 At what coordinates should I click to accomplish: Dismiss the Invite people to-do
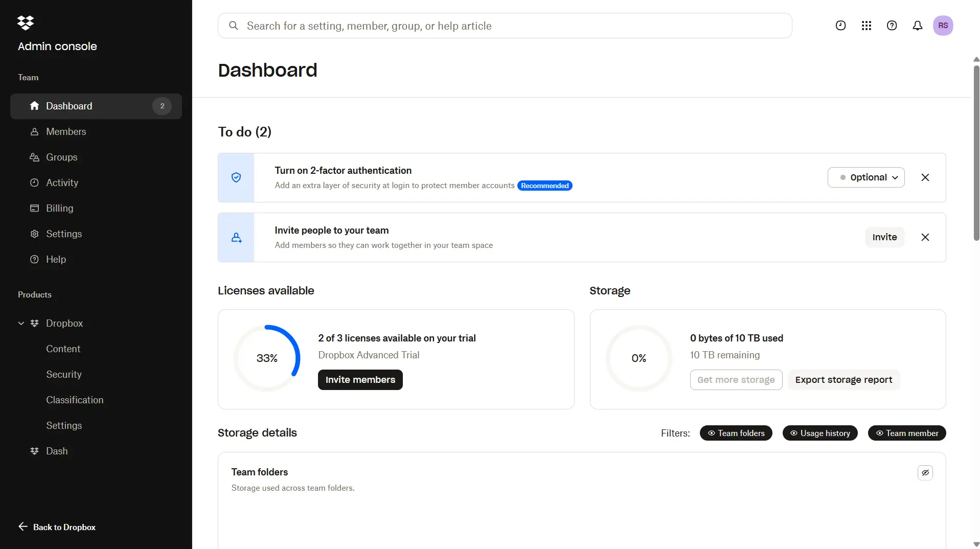(925, 237)
